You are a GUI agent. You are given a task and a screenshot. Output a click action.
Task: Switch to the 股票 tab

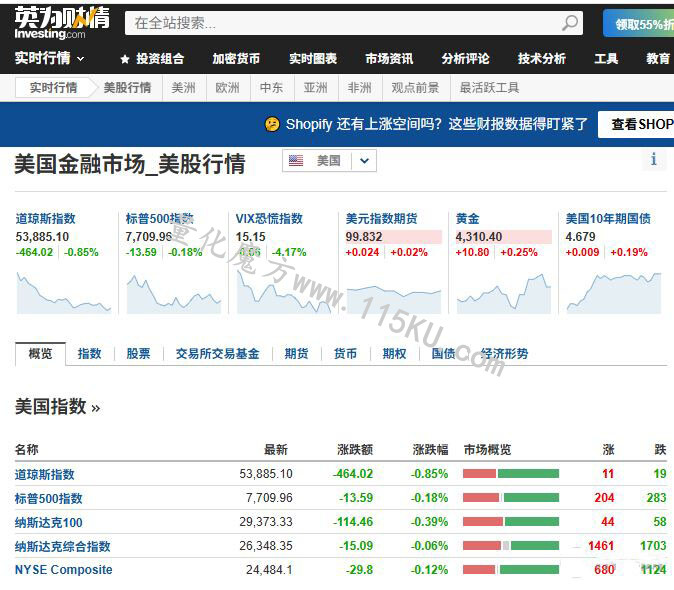(138, 354)
